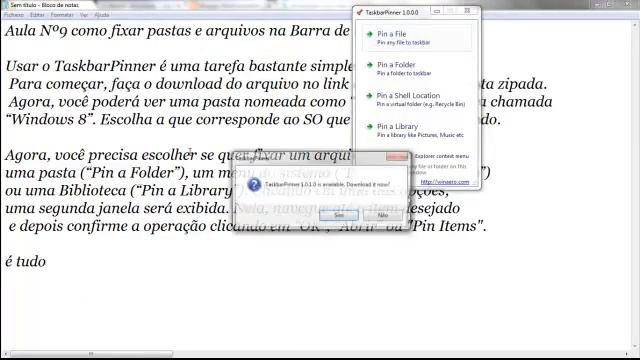This screenshot has height=360, width=640.
Task: Choose Pin a Library option
Action: point(417,130)
